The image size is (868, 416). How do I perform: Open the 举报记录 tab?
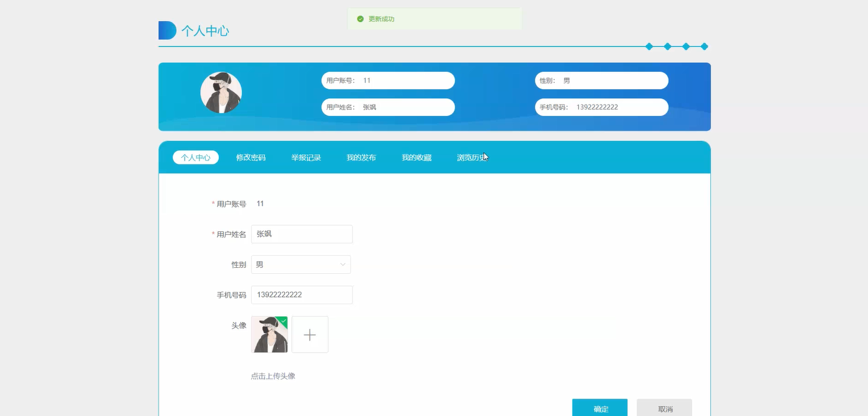pyautogui.click(x=306, y=157)
